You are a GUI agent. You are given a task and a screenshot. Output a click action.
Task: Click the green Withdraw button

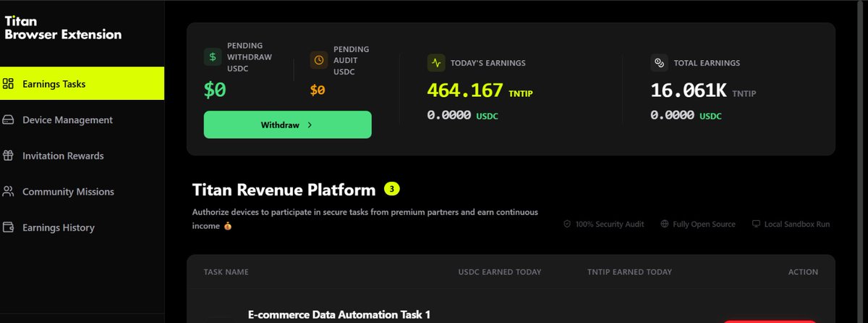click(288, 125)
